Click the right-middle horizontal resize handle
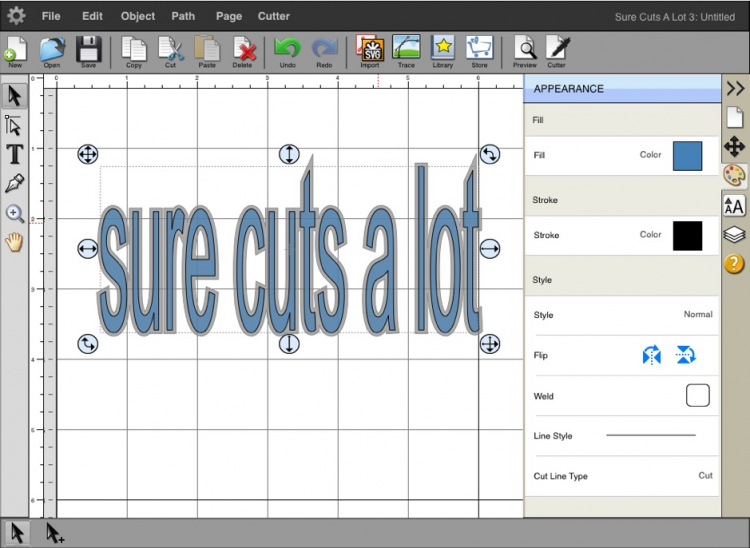This screenshot has width=750, height=548. (489, 249)
